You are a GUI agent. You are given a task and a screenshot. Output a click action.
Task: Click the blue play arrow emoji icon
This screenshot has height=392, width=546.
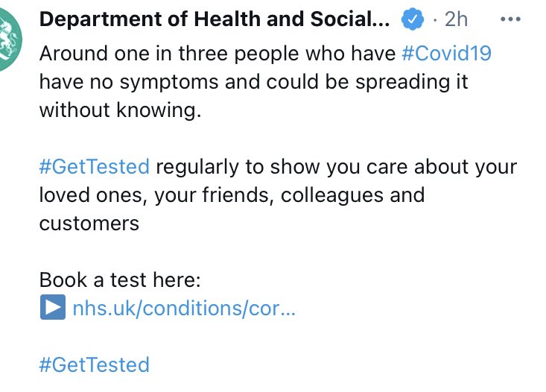tap(53, 307)
